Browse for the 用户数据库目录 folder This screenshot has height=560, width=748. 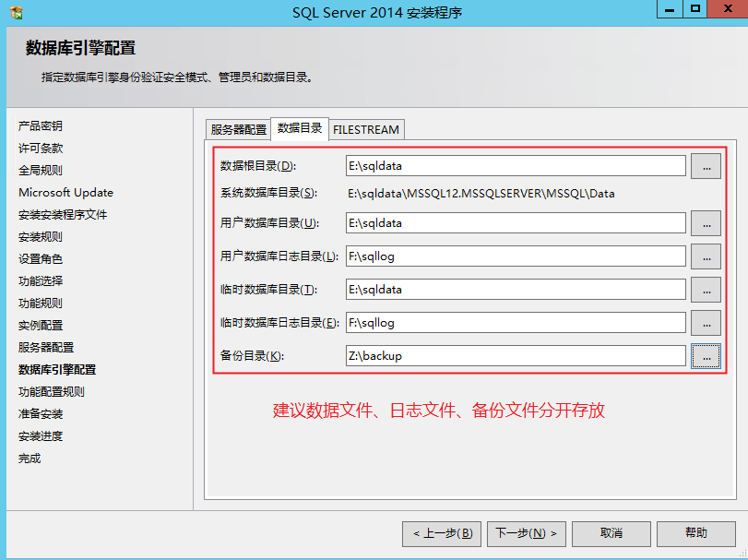706,223
